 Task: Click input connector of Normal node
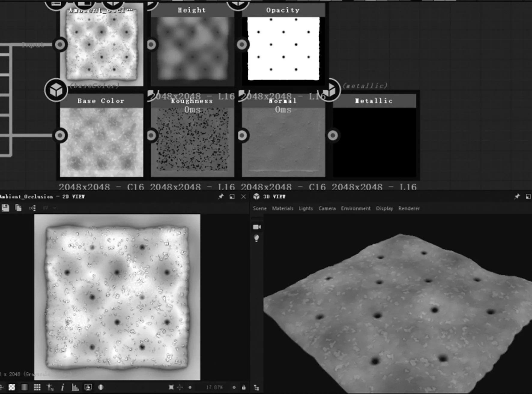242,136
